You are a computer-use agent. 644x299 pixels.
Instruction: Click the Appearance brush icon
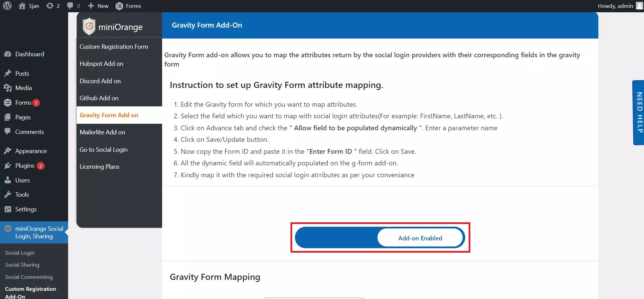(x=8, y=151)
